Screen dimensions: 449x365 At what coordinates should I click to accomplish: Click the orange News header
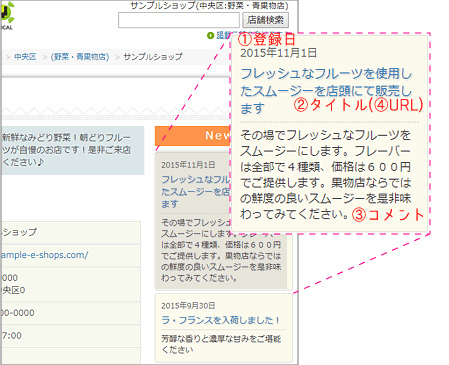[x=193, y=136]
